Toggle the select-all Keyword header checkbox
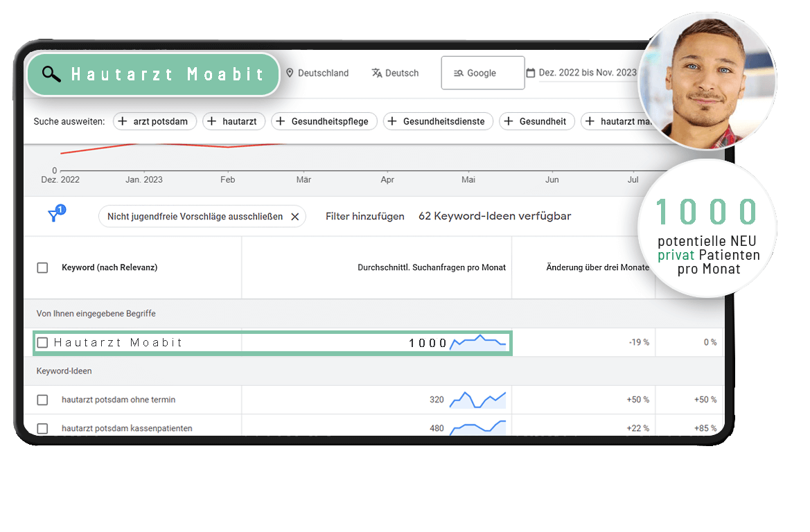 [42, 267]
